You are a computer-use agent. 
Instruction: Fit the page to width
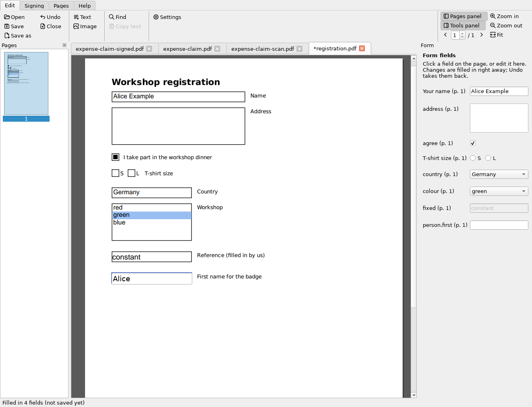497,35
